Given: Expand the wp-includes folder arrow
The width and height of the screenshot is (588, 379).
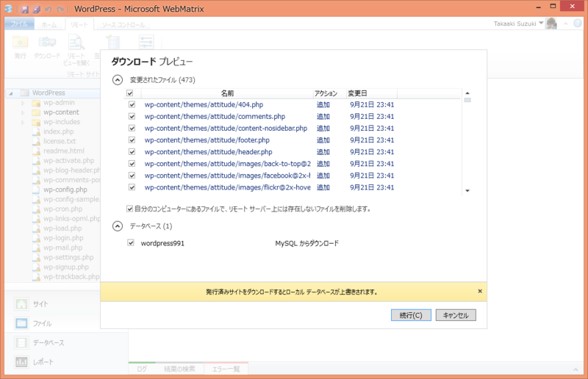Looking at the screenshot, I should pyautogui.click(x=23, y=122).
